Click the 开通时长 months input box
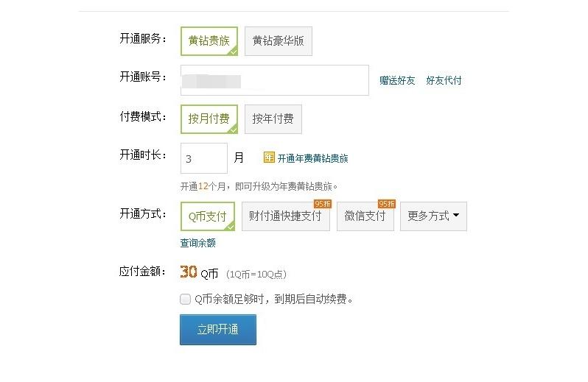 pos(203,158)
